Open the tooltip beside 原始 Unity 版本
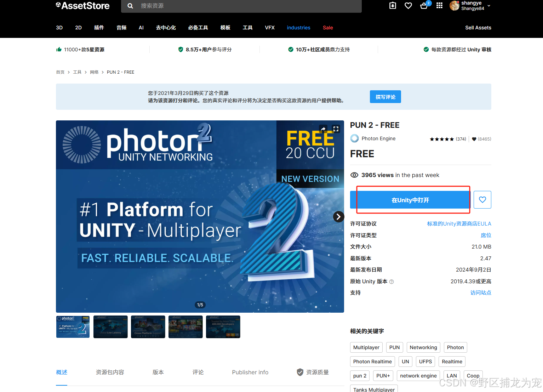This screenshot has width=543, height=392. pyautogui.click(x=391, y=282)
